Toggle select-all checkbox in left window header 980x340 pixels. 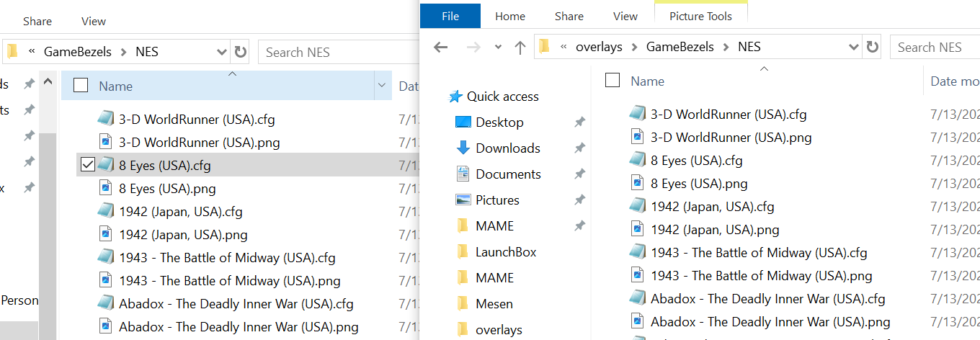click(x=81, y=86)
